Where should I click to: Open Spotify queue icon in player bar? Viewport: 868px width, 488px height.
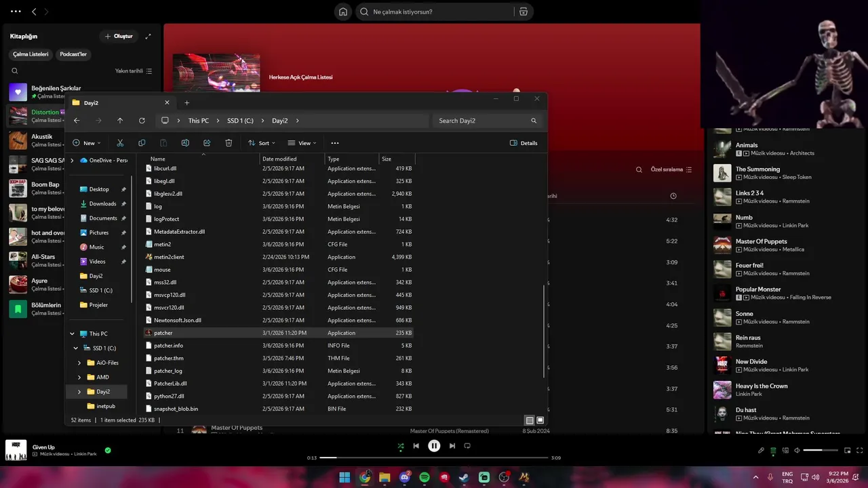tap(773, 451)
